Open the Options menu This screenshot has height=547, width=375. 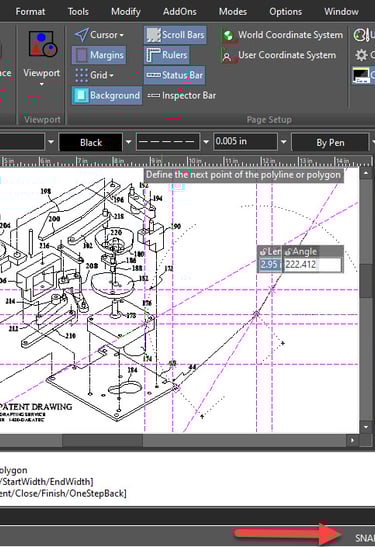tap(285, 12)
